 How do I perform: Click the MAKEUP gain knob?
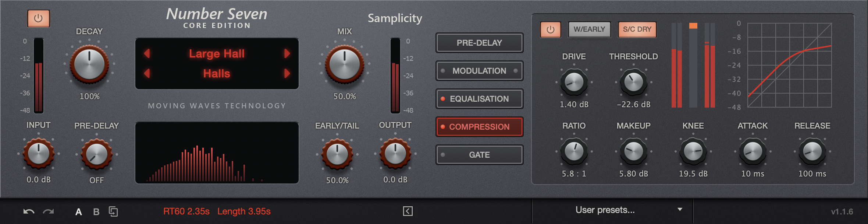click(x=633, y=151)
